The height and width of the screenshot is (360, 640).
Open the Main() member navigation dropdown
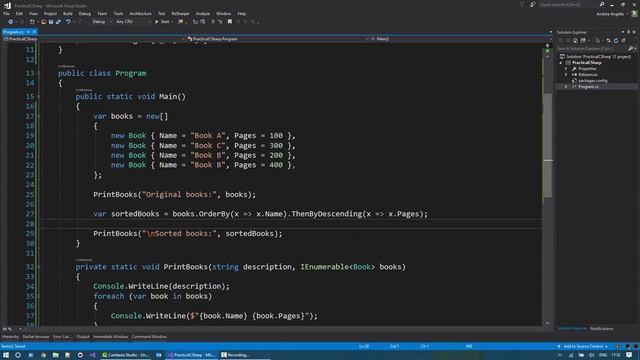pyautogui.click(x=460, y=39)
